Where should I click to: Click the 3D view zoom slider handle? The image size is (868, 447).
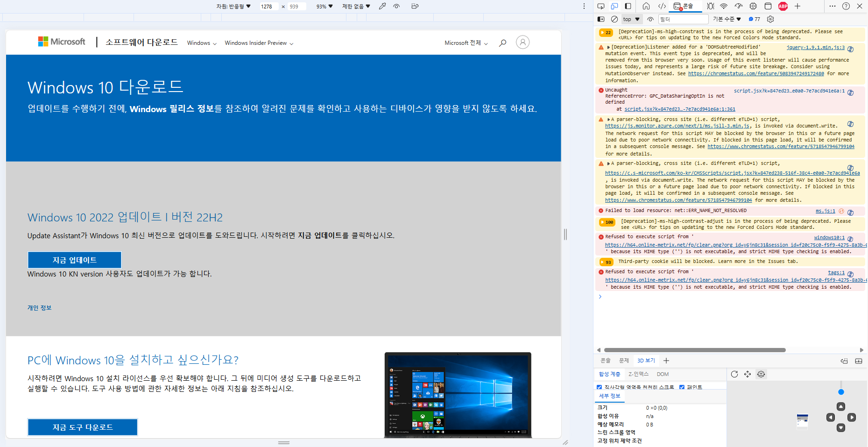(x=841, y=392)
